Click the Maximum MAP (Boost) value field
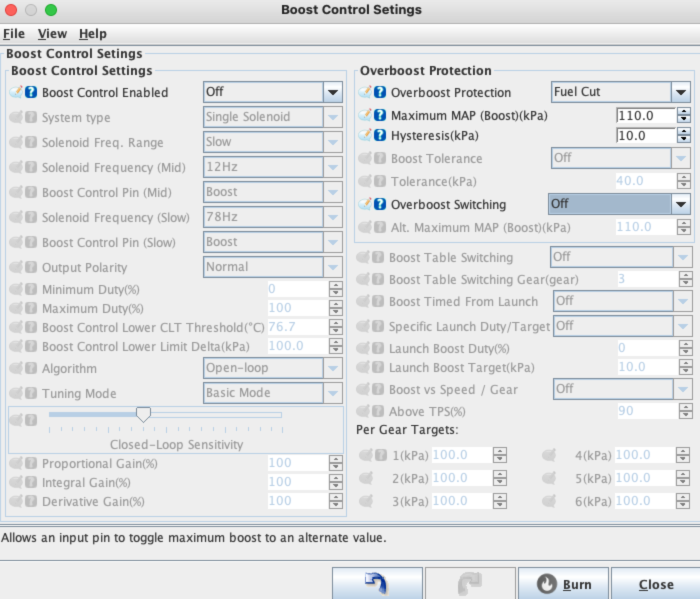Image resolution: width=700 pixels, height=599 pixels. (x=645, y=115)
